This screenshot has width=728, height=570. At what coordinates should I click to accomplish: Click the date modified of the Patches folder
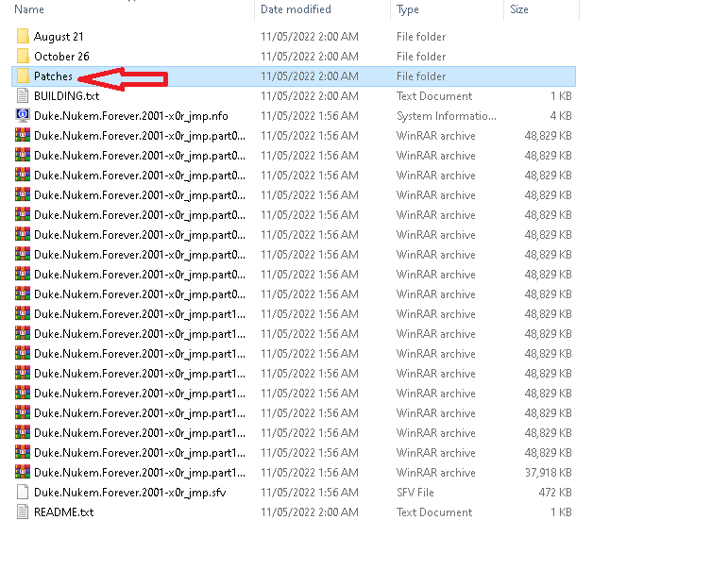[309, 76]
